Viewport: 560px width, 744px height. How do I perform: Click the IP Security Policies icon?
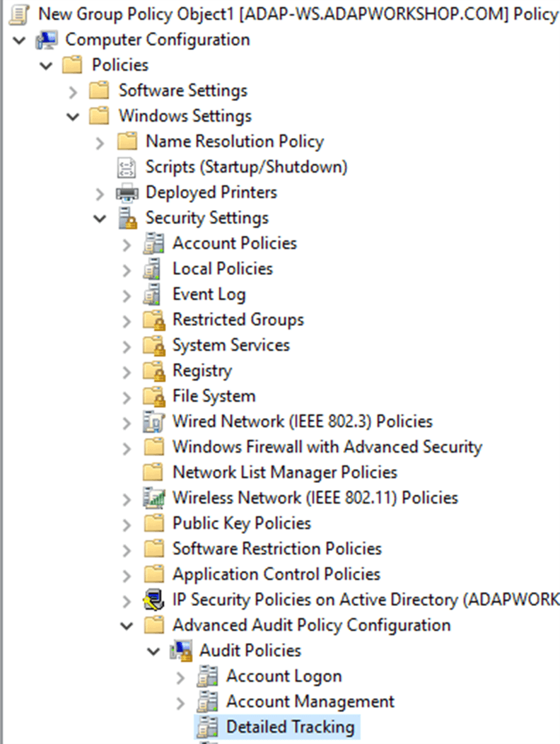click(153, 600)
